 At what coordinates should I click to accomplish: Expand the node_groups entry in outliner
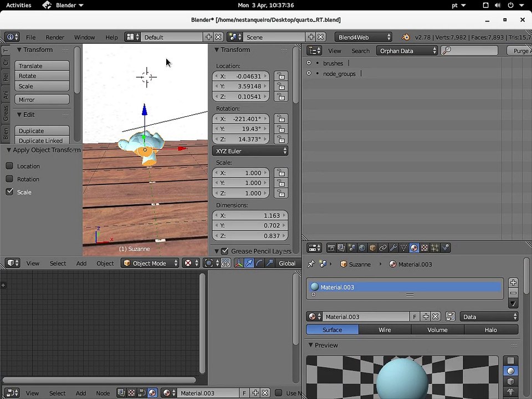coord(309,73)
